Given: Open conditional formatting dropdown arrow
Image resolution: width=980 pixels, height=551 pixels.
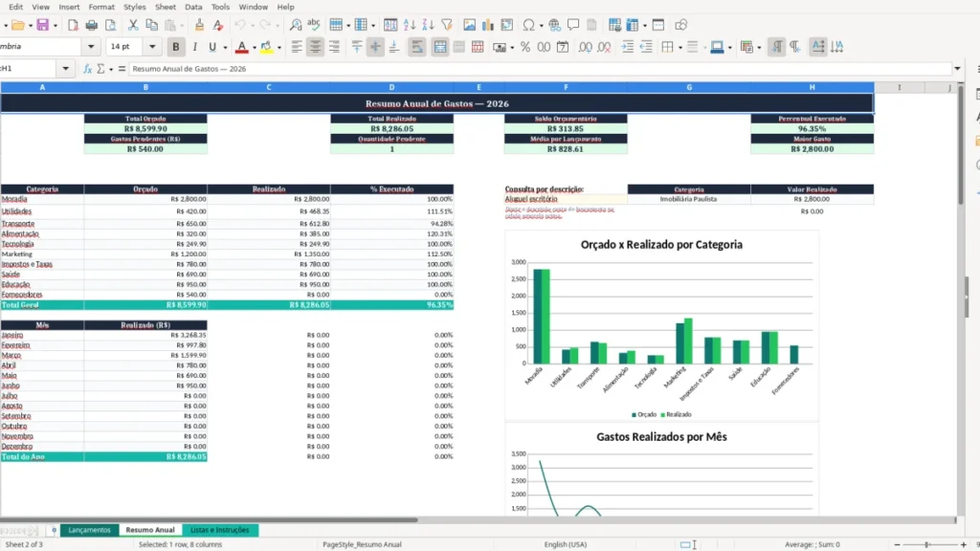Looking at the screenshot, I should tap(759, 48).
